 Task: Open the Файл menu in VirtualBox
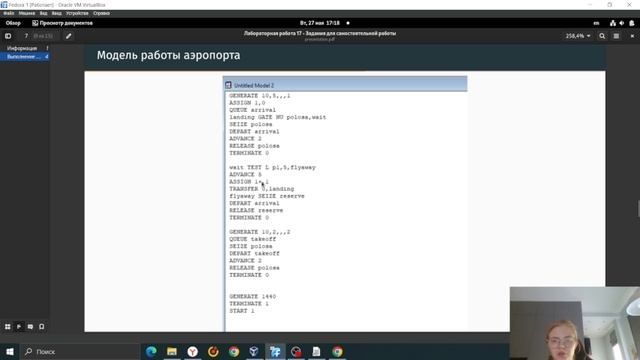[9, 13]
